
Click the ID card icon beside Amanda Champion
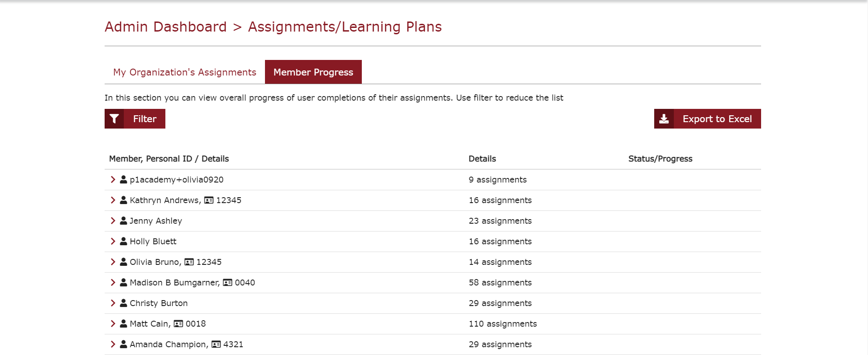click(x=216, y=344)
